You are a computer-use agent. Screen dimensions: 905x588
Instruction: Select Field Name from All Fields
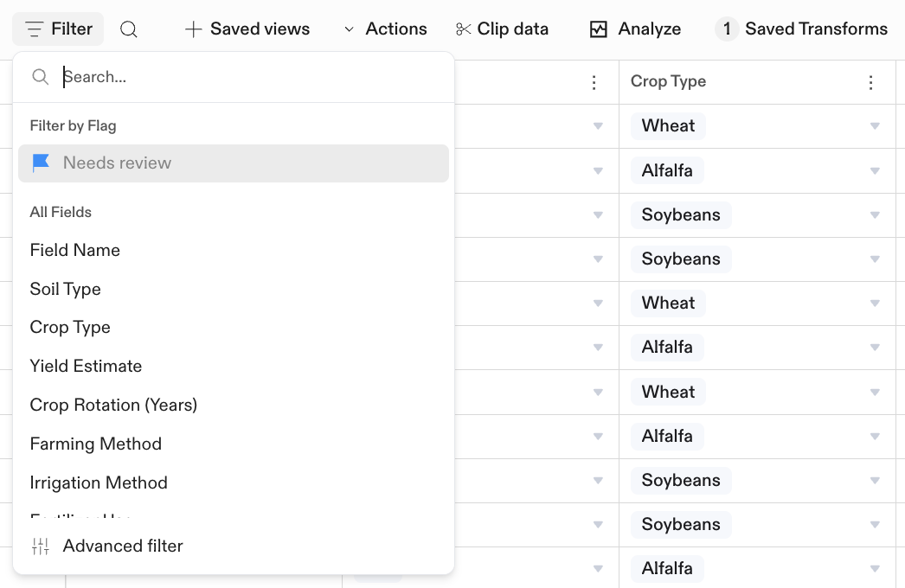75,250
